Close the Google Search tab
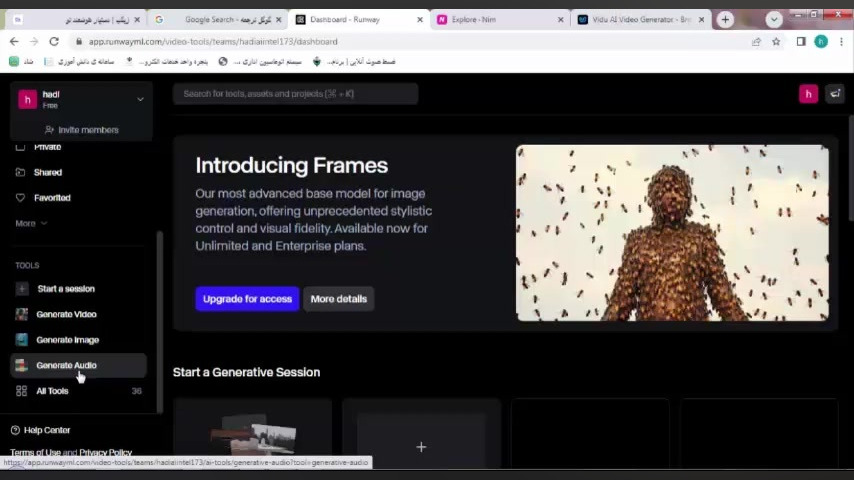 278,20
